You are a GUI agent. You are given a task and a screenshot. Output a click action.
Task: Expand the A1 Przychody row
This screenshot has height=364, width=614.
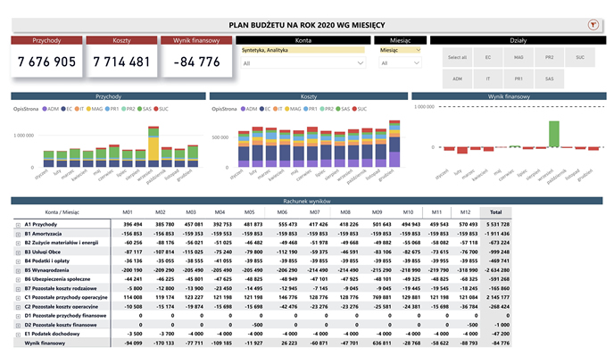click(19, 224)
